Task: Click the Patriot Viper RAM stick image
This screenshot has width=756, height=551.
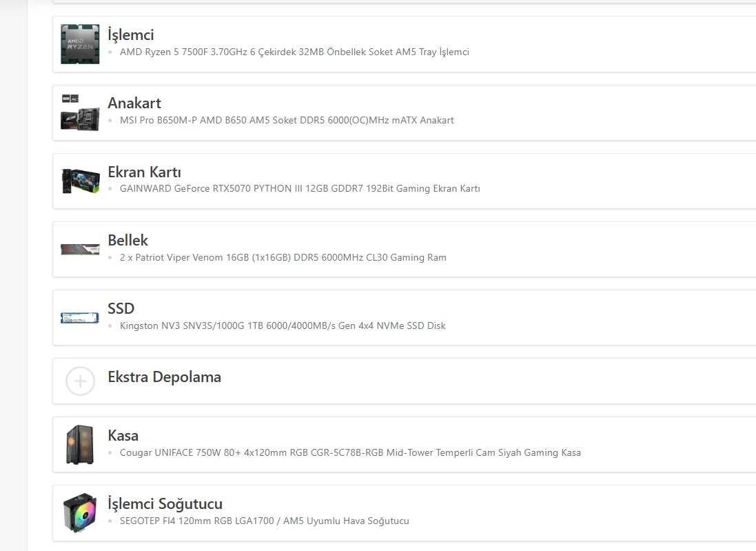Action: point(80,249)
